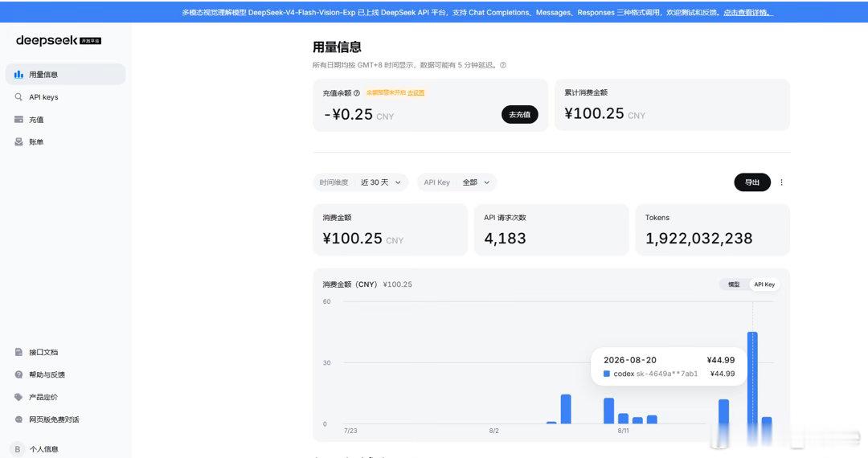Click the 用量信息 page heading

coord(337,47)
